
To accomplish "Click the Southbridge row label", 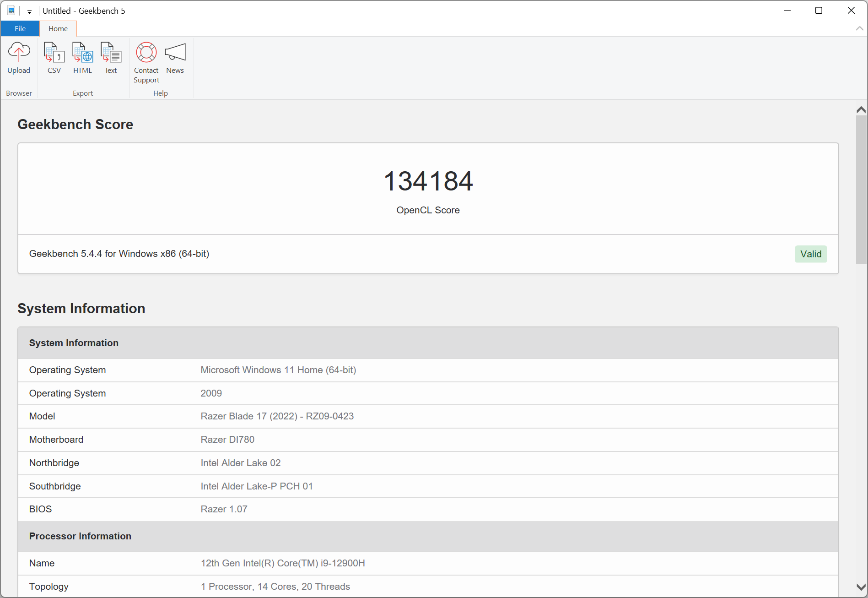I will tap(55, 486).
